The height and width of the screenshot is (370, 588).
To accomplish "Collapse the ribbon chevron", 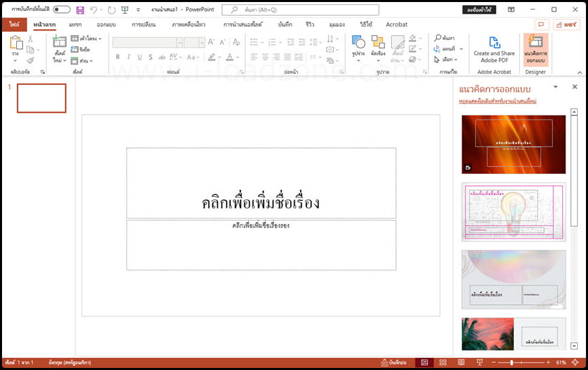I will point(579,73).
